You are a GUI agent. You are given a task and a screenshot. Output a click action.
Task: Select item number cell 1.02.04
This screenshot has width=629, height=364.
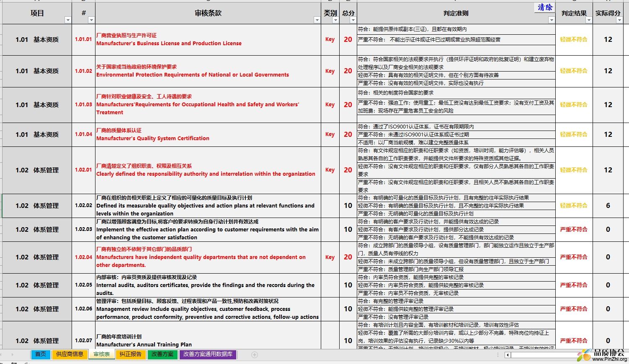pos(83,257)
